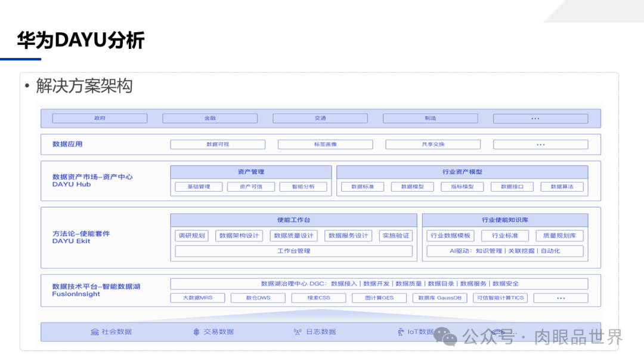This screenshot has width=644, height=363.
Task: Select the 数据质量设计 box
Action: [x=293, y=236]
